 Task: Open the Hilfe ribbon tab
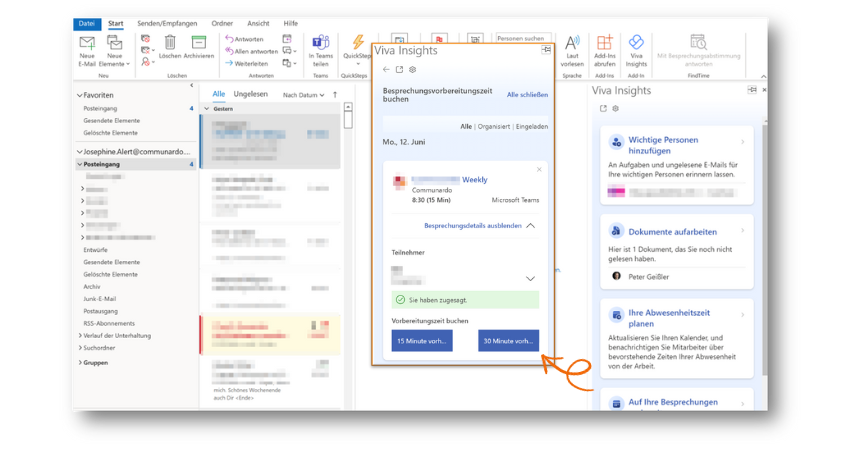[291, 23]
